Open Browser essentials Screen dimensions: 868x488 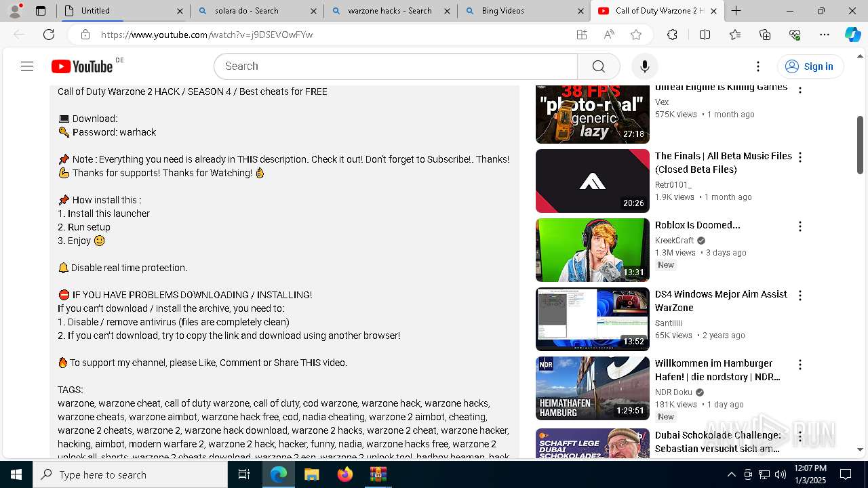point(795,35)
